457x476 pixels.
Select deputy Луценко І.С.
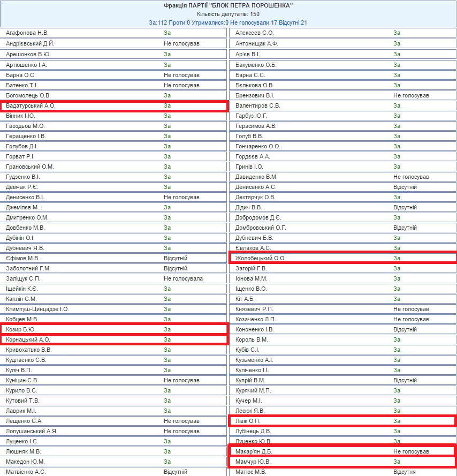point(22,441)
